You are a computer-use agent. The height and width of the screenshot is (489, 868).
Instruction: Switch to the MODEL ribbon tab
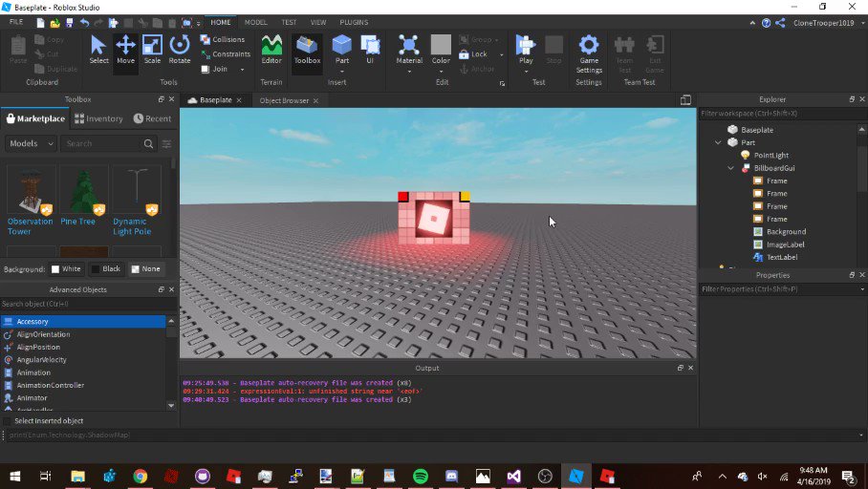click(x=256, y=22)
